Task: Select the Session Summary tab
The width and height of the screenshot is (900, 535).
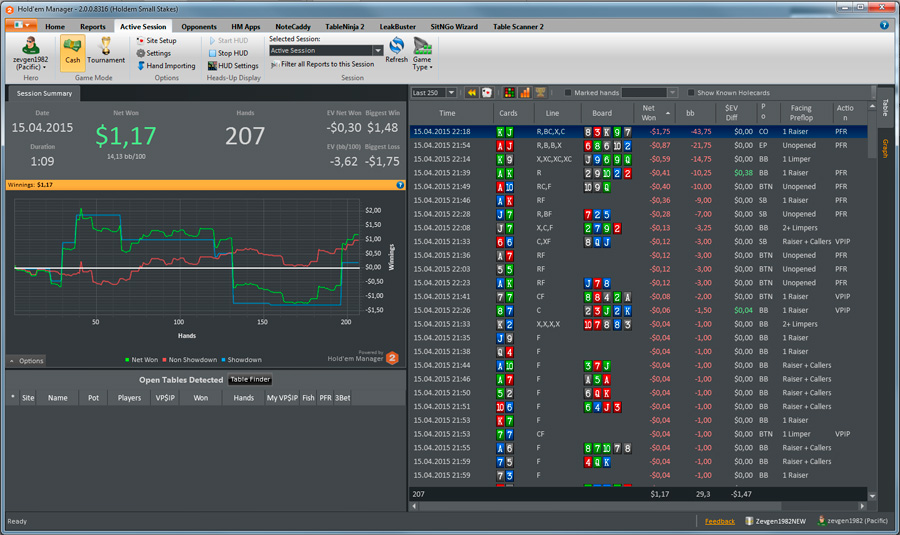Action: coord(44,93)
